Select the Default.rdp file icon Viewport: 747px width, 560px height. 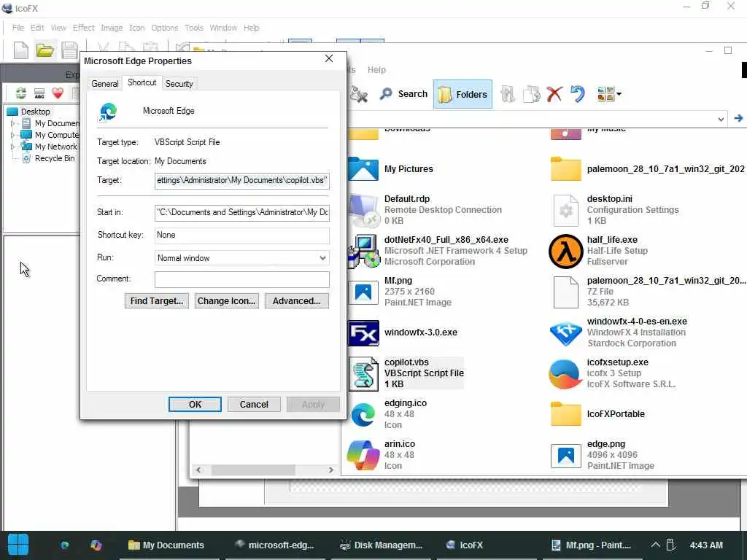click(x=363, y=211)
